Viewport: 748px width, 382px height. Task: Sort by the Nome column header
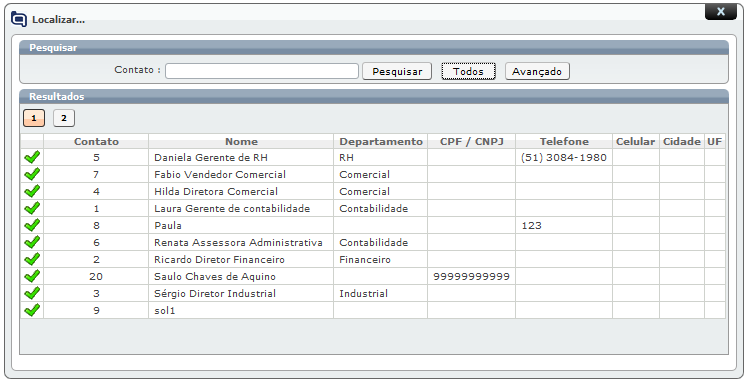241,142
